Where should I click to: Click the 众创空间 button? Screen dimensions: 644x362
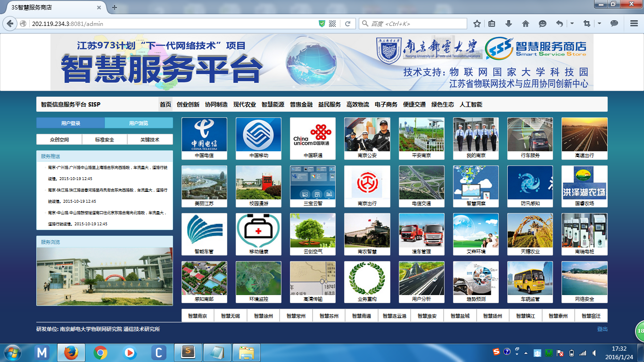(59, 140)
